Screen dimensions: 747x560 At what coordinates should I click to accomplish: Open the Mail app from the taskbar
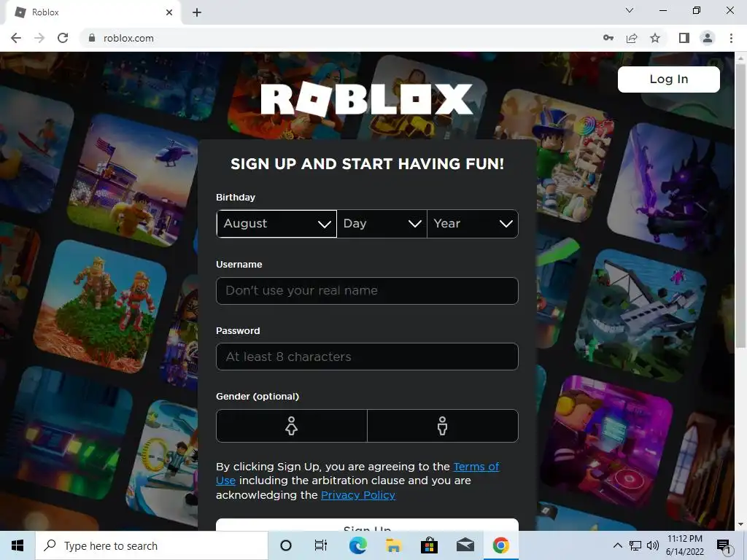[x=465, y=545]
